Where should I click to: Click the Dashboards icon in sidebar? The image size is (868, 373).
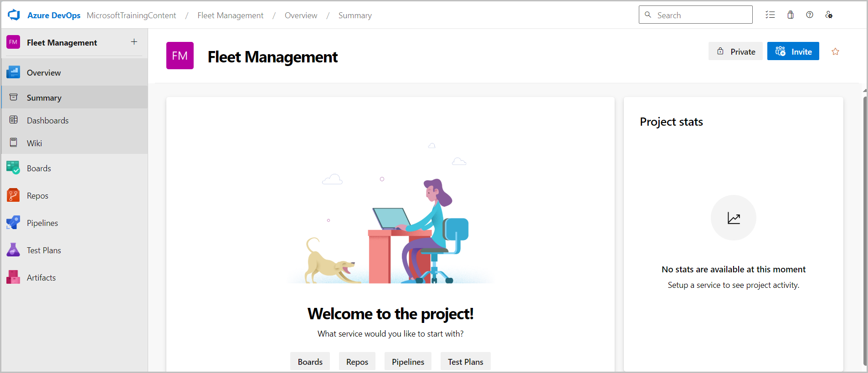[x=14, y=120]
